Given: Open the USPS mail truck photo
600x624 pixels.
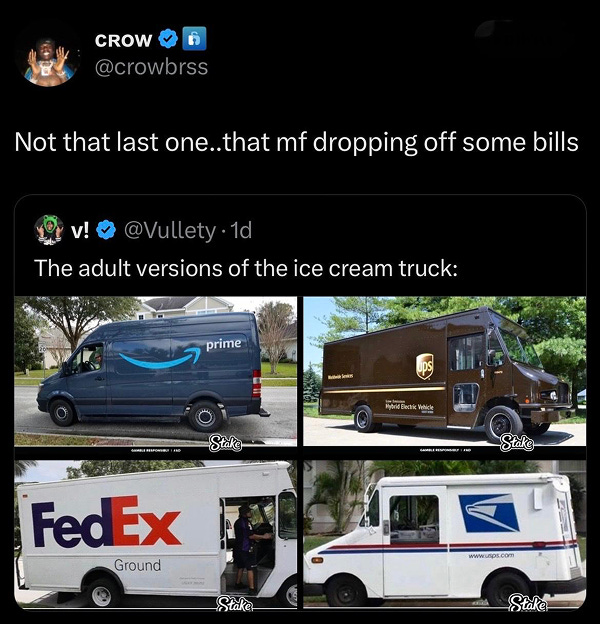Looking at the screenshot, I should pos(444,534).
